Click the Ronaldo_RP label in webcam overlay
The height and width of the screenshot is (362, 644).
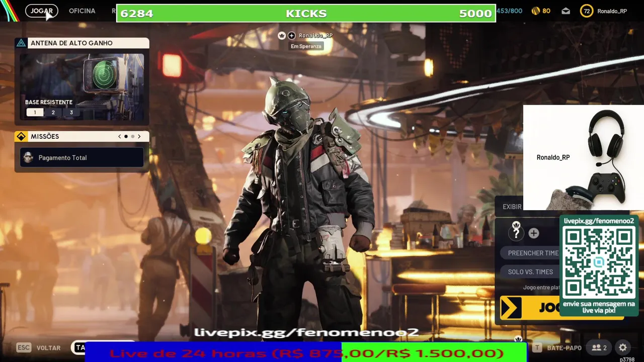coord(553,157)
